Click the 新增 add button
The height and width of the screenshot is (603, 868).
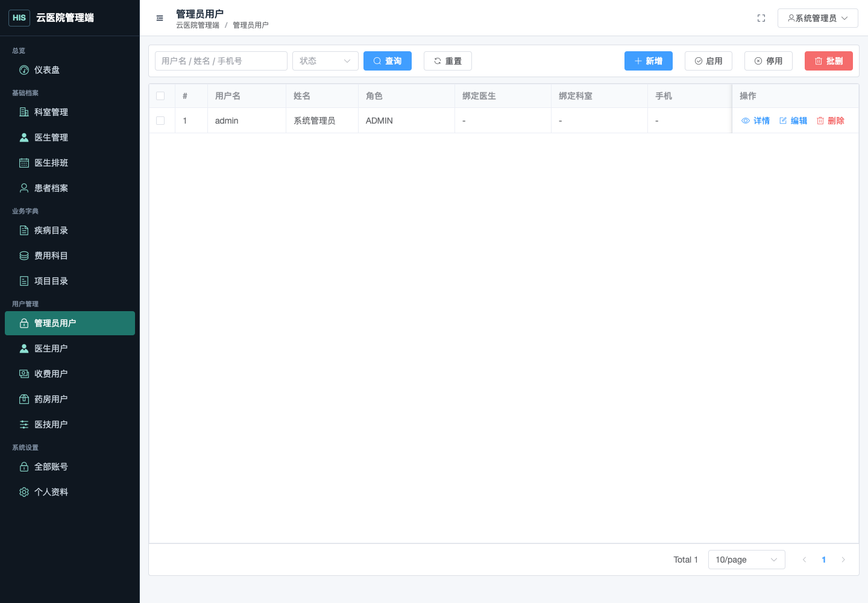649,61
